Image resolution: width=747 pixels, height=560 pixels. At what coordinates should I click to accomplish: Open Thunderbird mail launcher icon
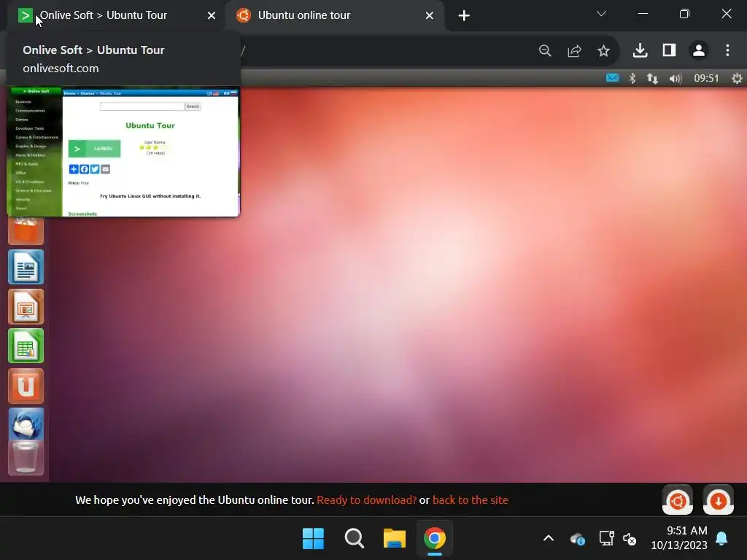(26, 424)
